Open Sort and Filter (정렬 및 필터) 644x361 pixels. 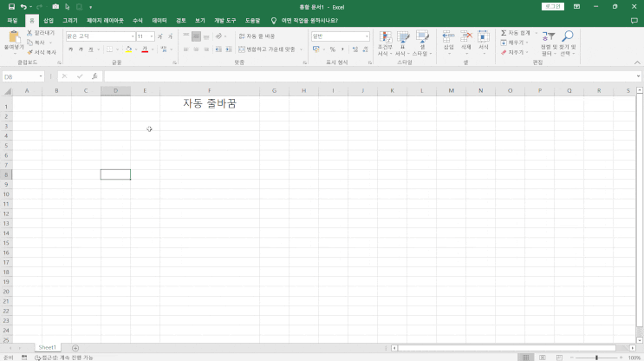(x=548, y=43)
